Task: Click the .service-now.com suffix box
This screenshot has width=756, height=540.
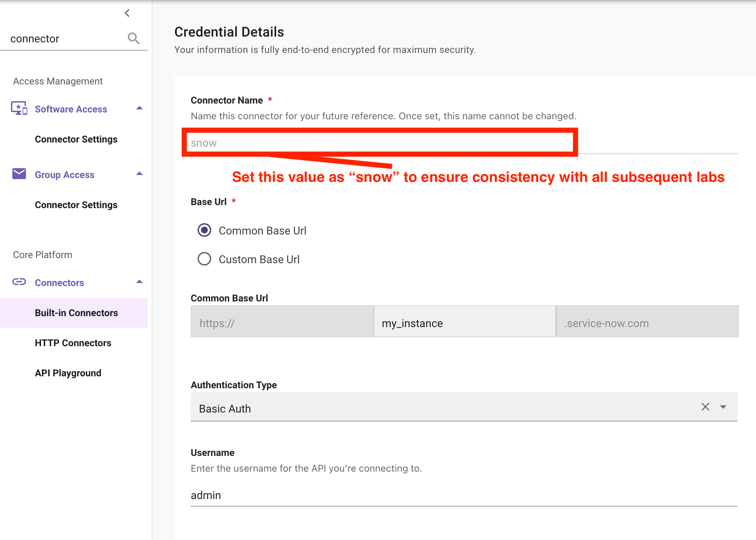Action: coord(647,321)
